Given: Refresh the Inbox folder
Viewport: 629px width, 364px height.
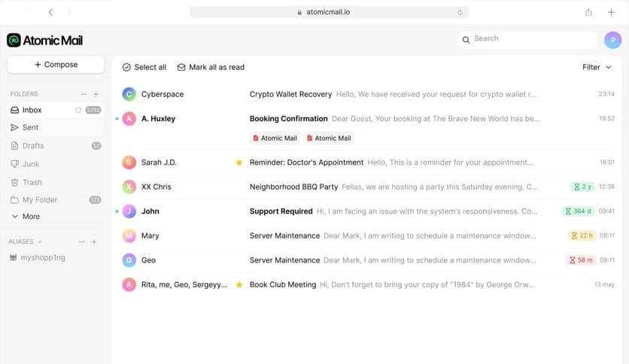Looking at the screenshot, I should tap(78, 110).
